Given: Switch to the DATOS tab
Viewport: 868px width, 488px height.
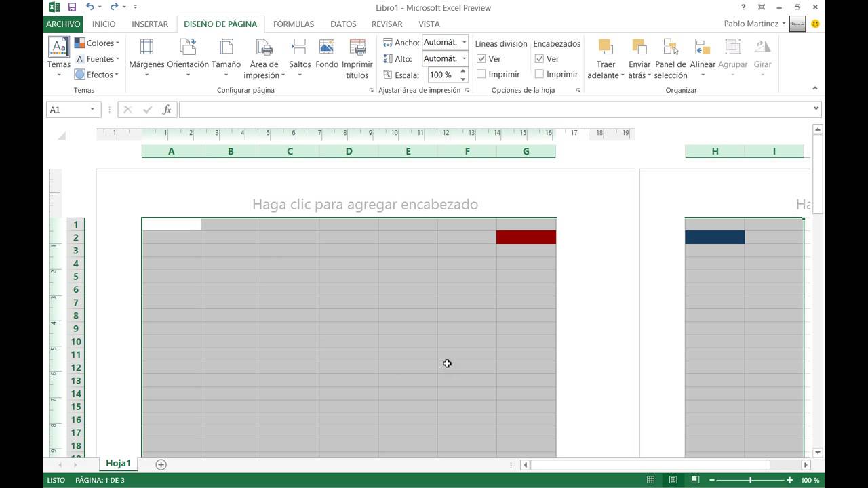Looking at the screenshot, I should 343,24.
